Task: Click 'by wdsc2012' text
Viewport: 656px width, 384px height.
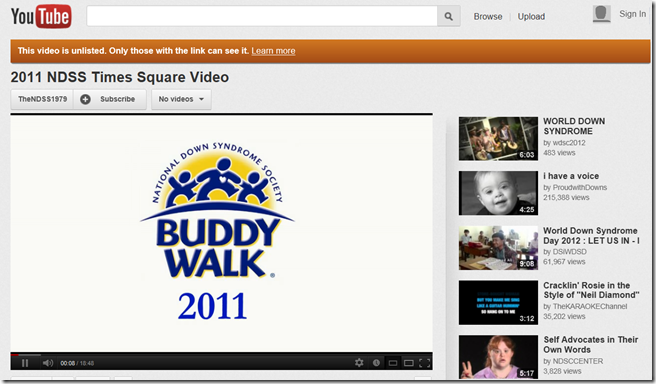Action: 564,143
